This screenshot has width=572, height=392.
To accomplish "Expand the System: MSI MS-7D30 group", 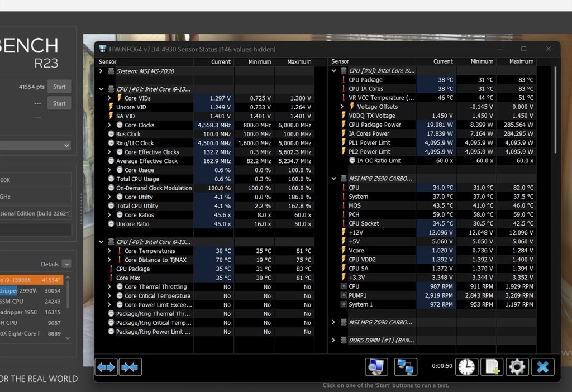I will click(101, 71).
